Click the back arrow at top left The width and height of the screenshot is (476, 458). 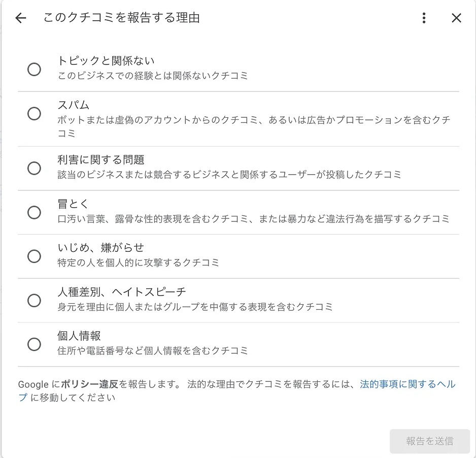pyautogui.click(x=20, y=18)
